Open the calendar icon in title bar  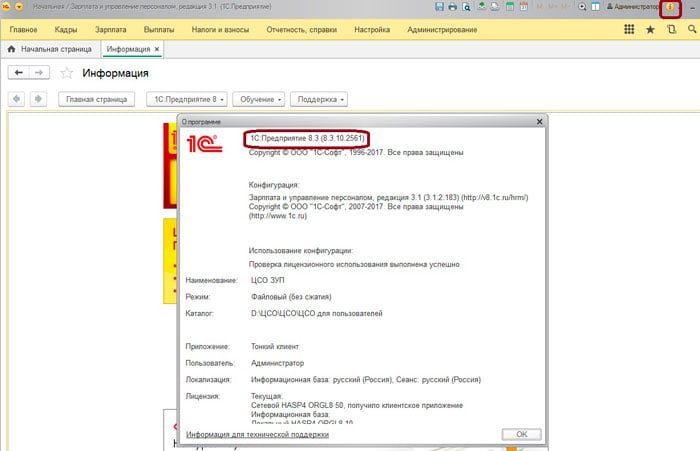(524, 7)
